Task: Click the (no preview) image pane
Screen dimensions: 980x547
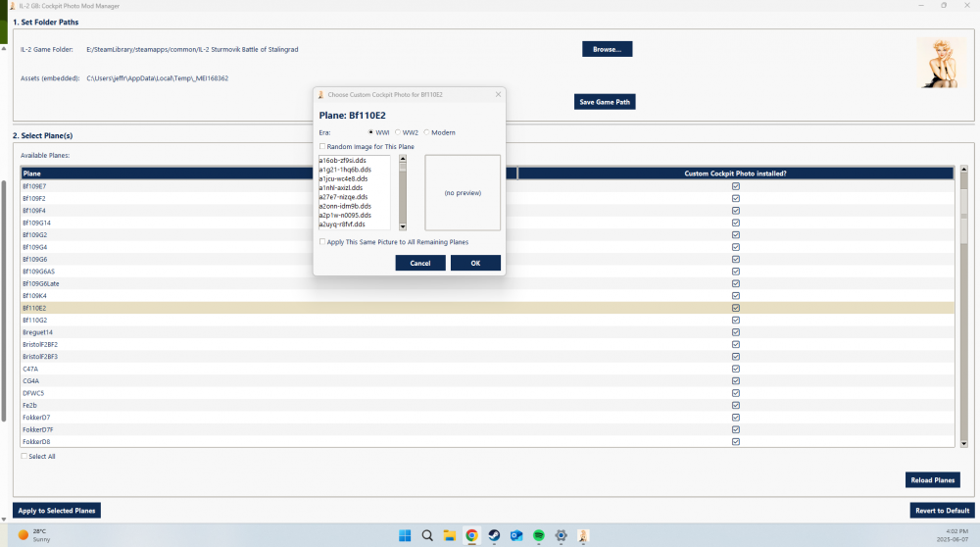Action: (x=463, y=192)
